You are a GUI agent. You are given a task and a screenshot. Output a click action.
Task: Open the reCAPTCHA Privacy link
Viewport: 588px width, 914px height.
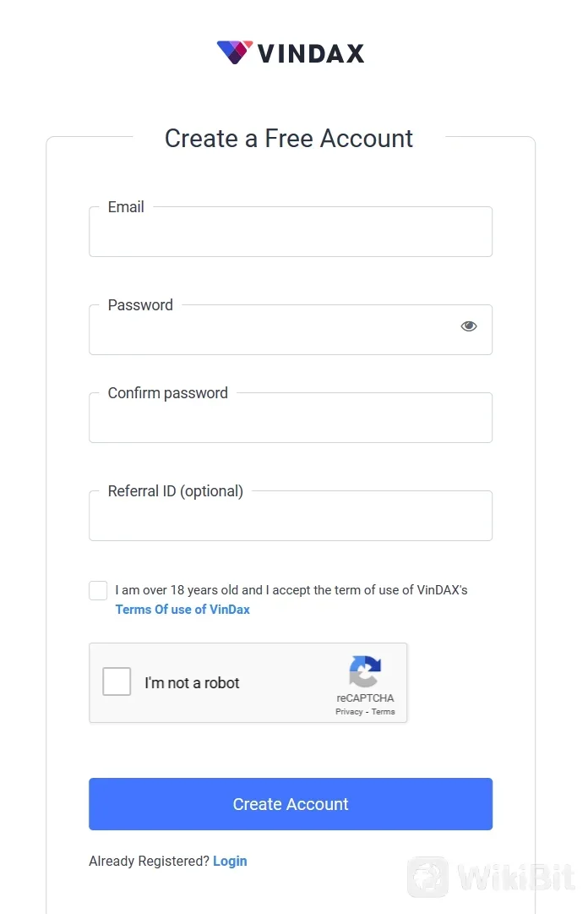(349, 712)
